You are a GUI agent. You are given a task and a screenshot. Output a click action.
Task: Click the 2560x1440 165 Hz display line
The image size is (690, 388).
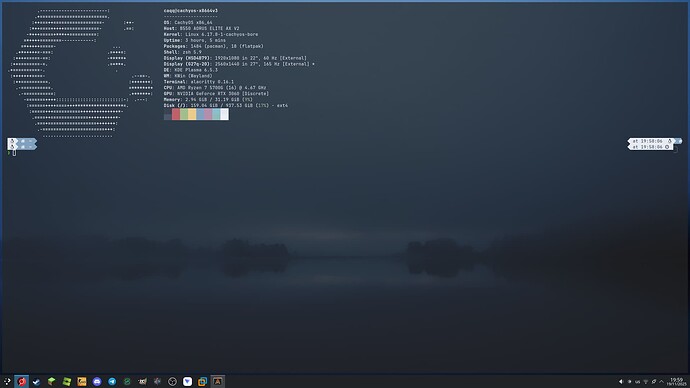[x=239, y=64]
